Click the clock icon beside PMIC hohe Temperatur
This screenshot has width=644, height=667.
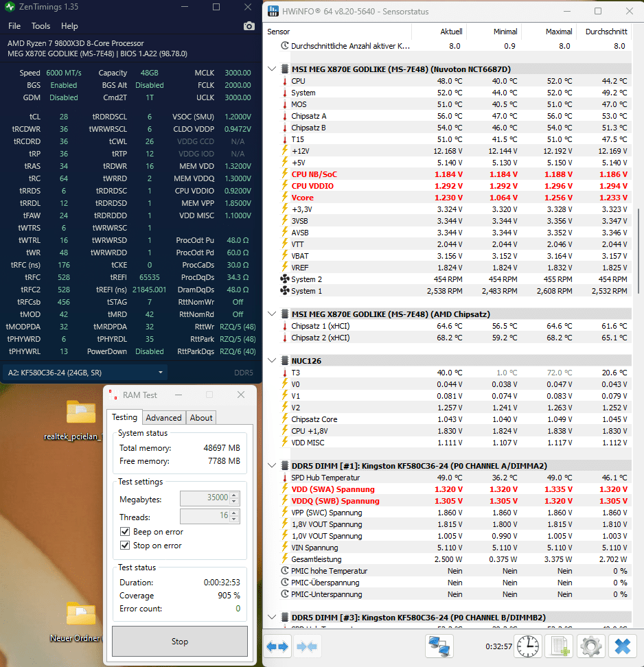pos(285,571)
